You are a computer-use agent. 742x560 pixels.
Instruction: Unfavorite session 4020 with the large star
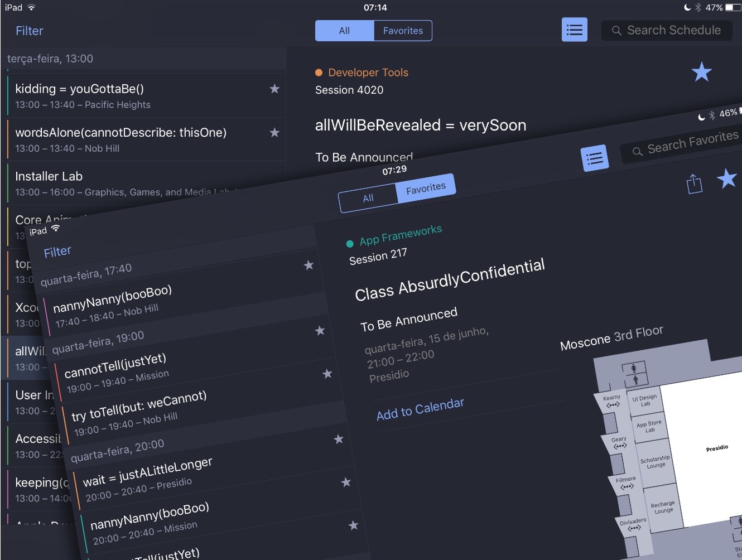pos(701,72)
